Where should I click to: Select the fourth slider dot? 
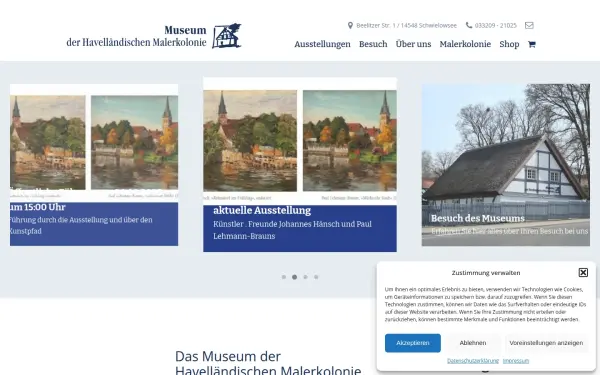click(x=316, y=277)
